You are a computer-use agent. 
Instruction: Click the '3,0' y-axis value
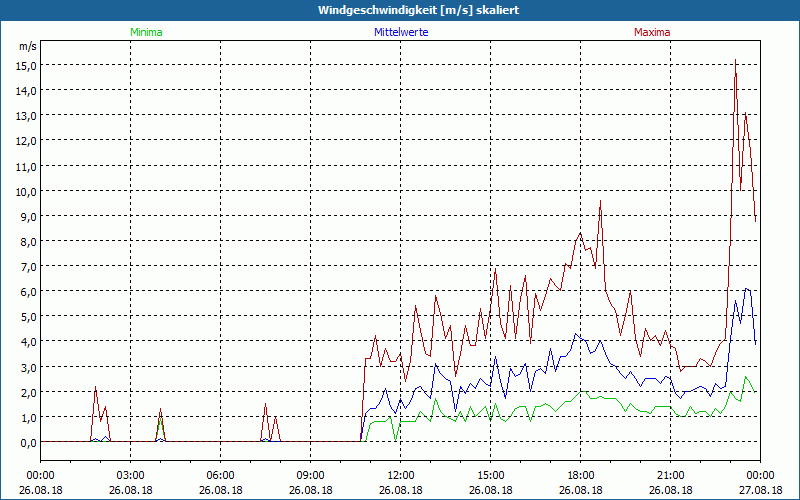click(x=28, y=367)
